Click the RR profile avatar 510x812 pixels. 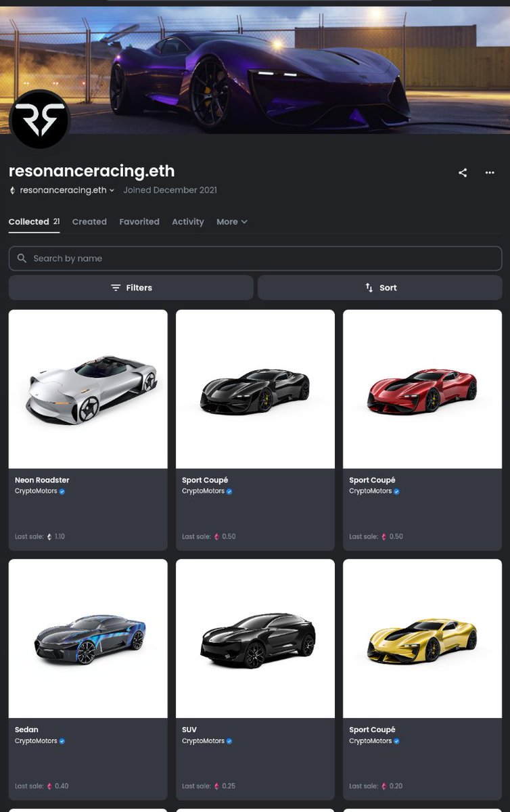click(40, 119)
